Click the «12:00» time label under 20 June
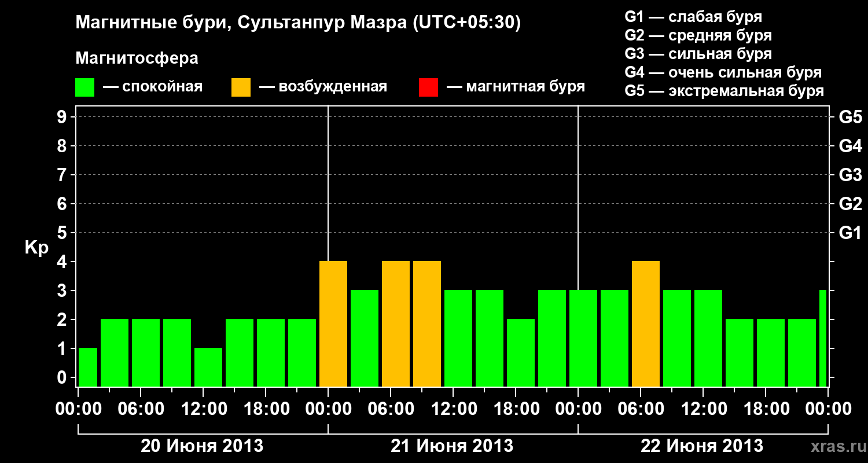 pos(203,409)
